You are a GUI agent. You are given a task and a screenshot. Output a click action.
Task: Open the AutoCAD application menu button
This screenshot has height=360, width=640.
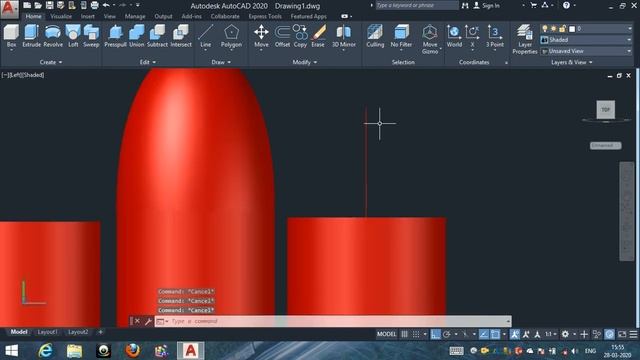tap(9, 9)
